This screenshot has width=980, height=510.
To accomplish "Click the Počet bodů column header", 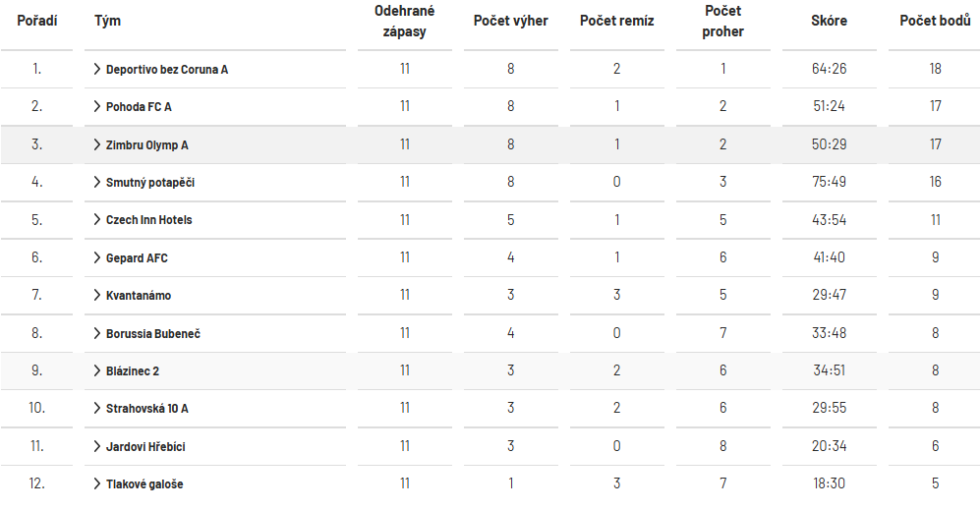I will (x=935, y=20).
